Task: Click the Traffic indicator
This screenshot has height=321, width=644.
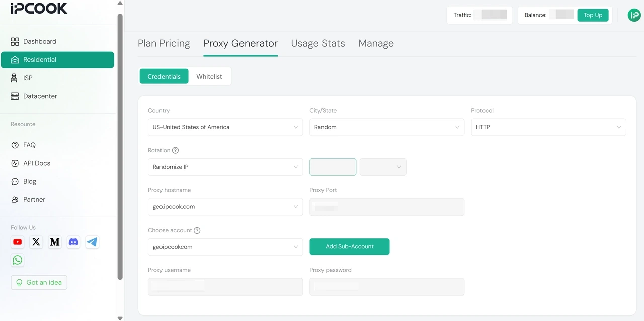Action: (x=479, y=15)
